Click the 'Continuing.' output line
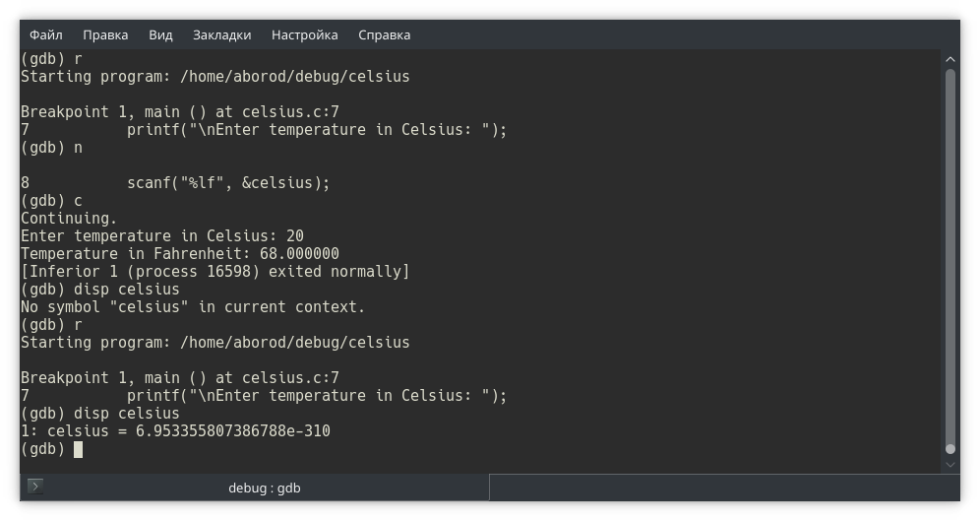 69,219
